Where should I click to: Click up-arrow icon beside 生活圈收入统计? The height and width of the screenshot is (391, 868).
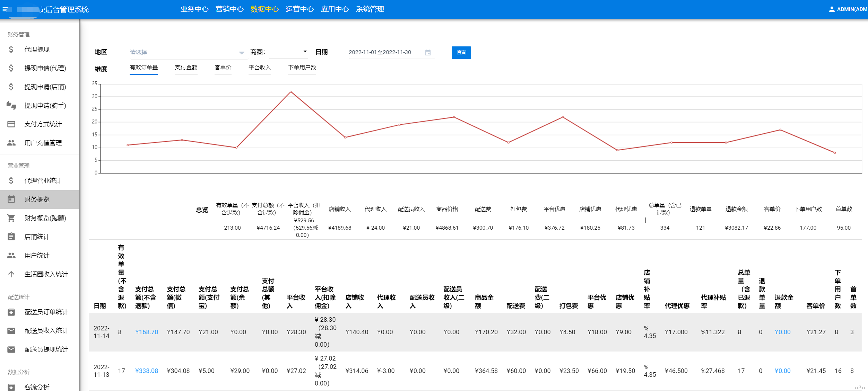(11, 274)
